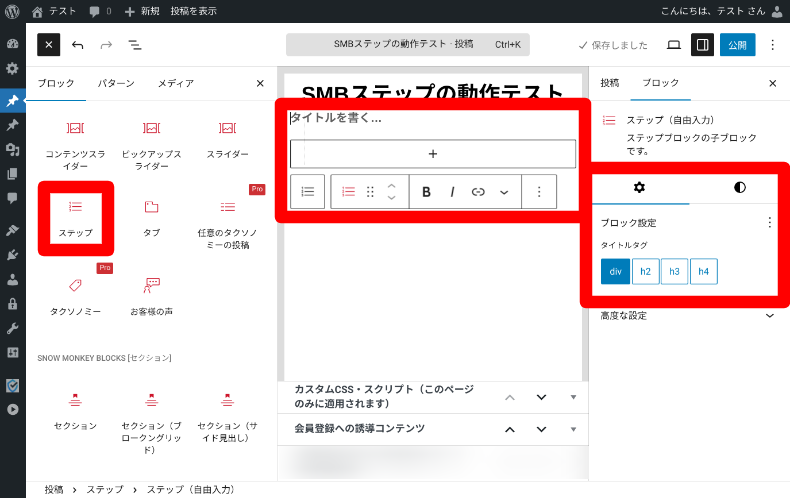Switch to the 投稿 sidebar tab
790x498 pixels.
[x=609, y=84]
